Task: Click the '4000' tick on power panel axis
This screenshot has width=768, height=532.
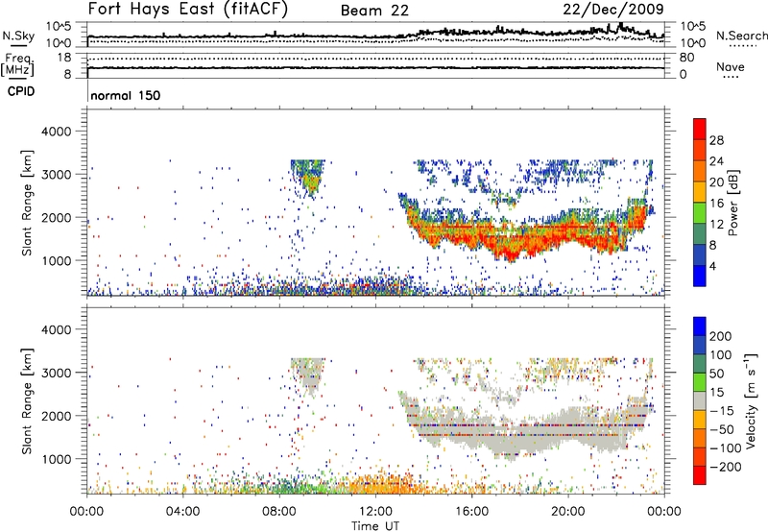Action: (x=56, y=132)
